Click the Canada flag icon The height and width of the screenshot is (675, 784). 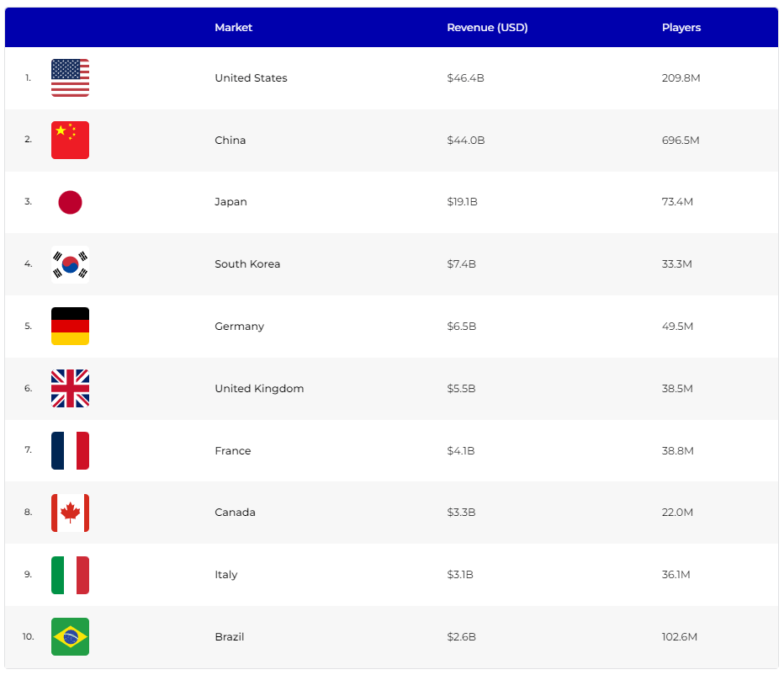point(70,513)
